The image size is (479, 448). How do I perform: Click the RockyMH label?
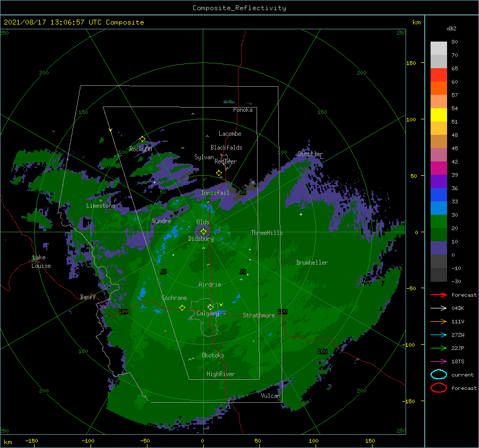pyautogui.click(x=141, y=149)
